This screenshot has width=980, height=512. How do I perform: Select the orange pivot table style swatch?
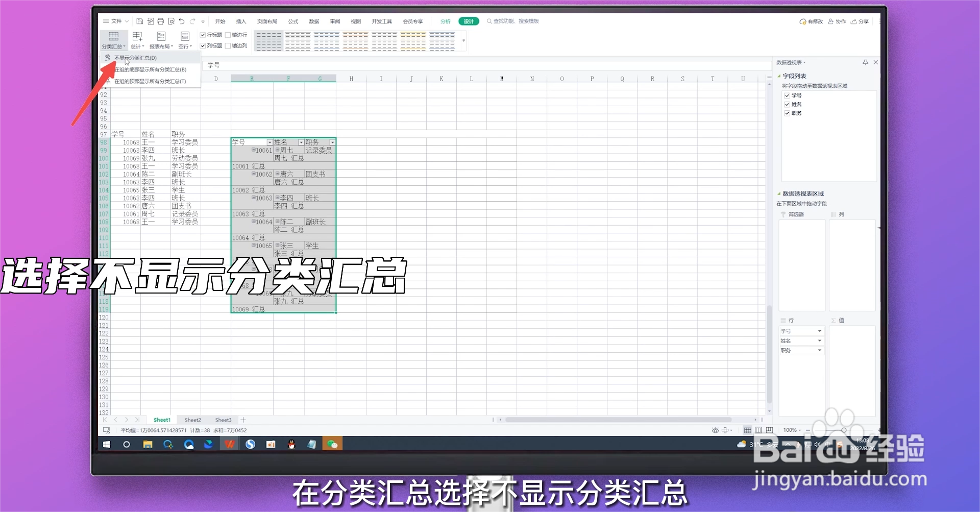click(355, 41)
